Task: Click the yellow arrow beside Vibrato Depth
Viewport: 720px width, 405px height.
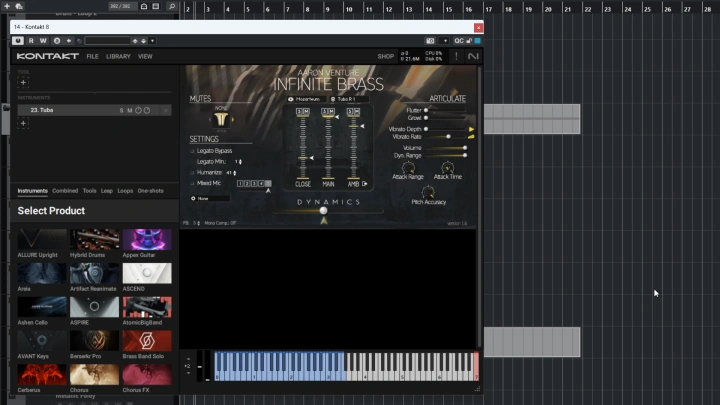Action: (471, 129)
